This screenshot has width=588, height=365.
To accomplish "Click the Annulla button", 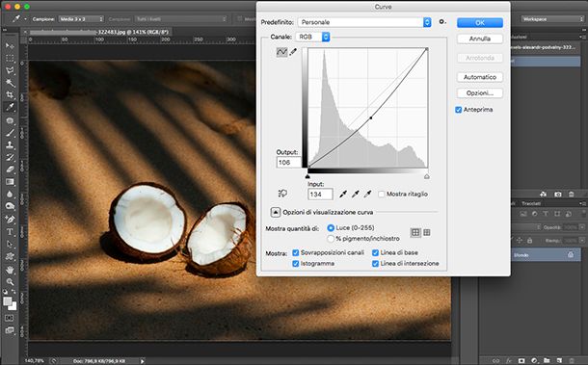I will pyautogui.click(x=480, y=39).
